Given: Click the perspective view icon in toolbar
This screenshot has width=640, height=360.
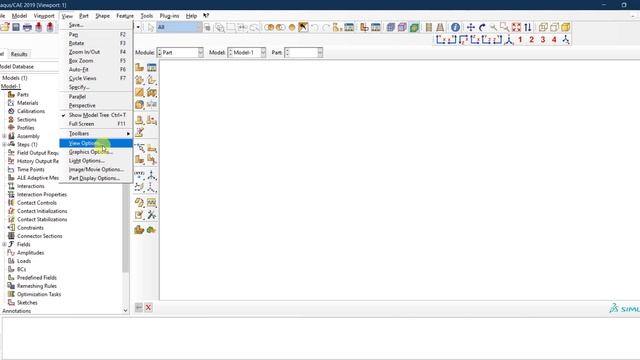Looking at the screenshot, I should click(440, 27).
